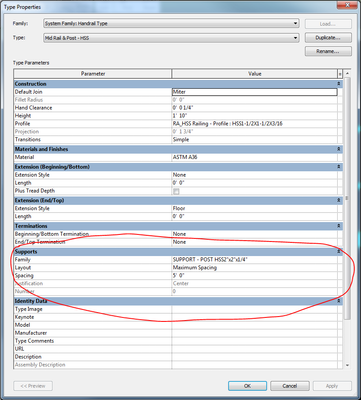This screenshot has width=361, height=400.
Task: Click the Rename... button
Action: pos(328,51)
